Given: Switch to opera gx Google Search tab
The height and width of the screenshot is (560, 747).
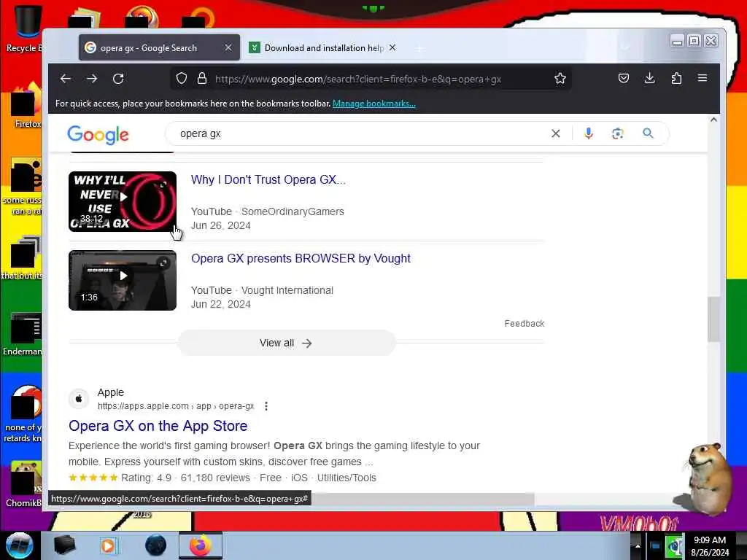Looking at the screenshot, I should pyautogui.click(x=159, y=47).
